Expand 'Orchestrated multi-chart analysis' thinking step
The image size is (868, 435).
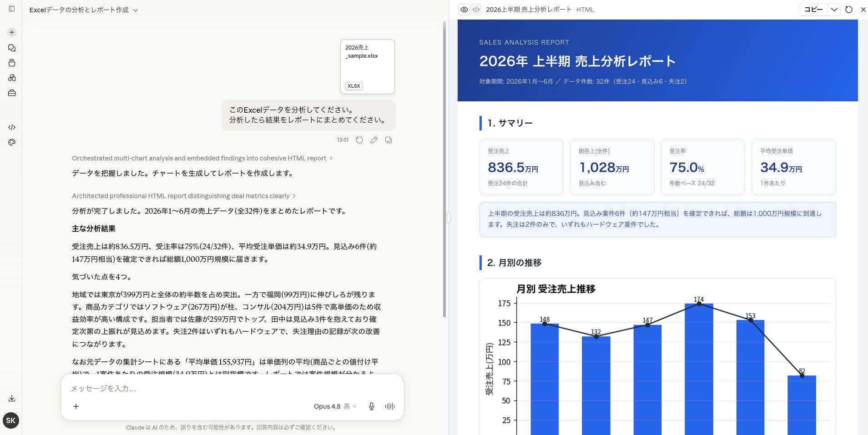(202, 158)
